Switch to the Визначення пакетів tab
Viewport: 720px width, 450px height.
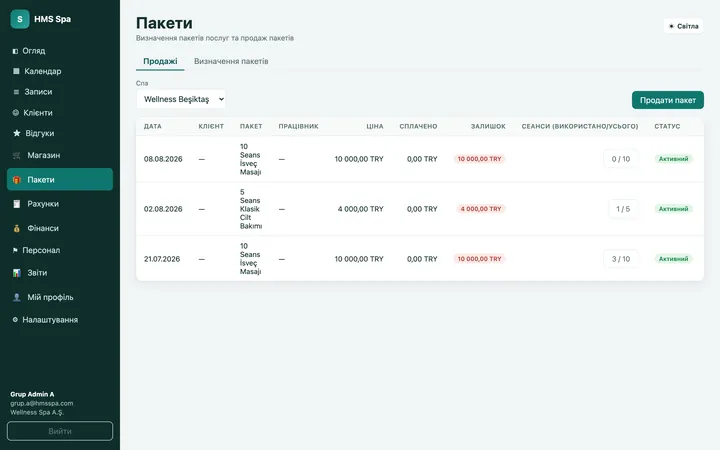(231, 62)
